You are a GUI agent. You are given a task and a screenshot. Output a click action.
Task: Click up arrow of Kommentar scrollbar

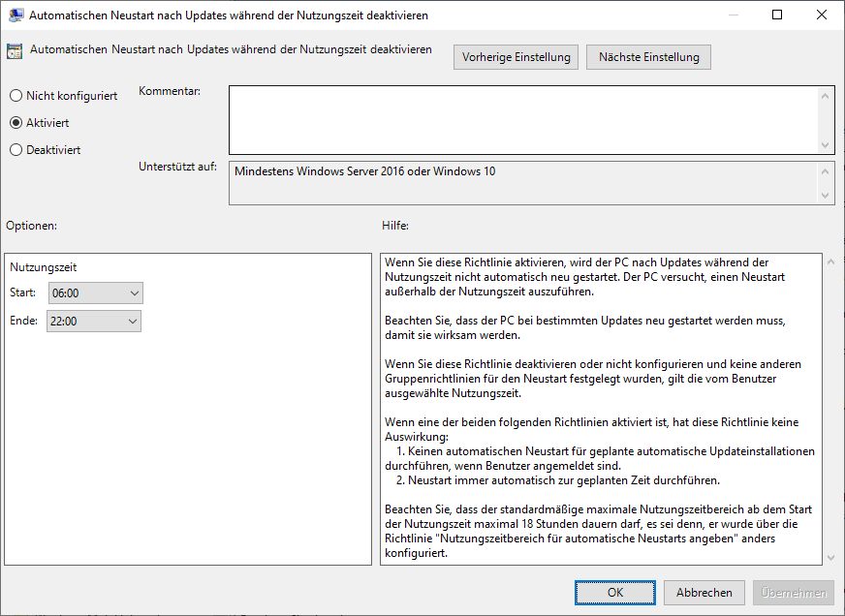[825, 96]
